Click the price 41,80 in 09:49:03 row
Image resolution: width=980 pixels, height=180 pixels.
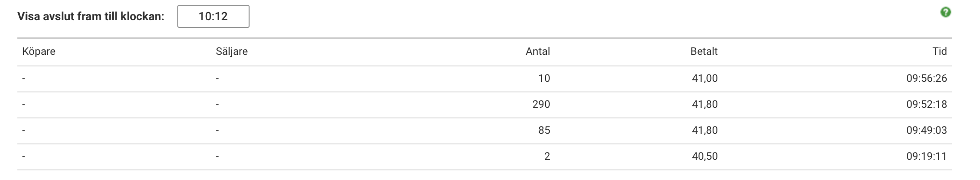click(x=705, y=130)
